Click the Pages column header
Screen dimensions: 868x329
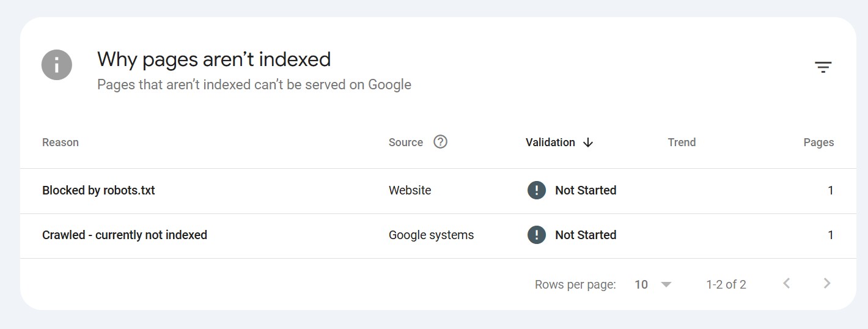pos(818,142)
